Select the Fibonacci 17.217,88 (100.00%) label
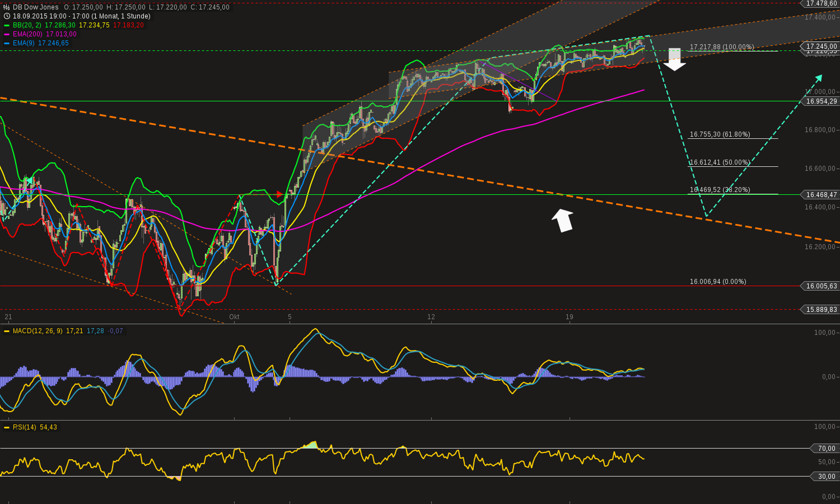The height and width of the screenshot is (504, 840). point(722,47)
